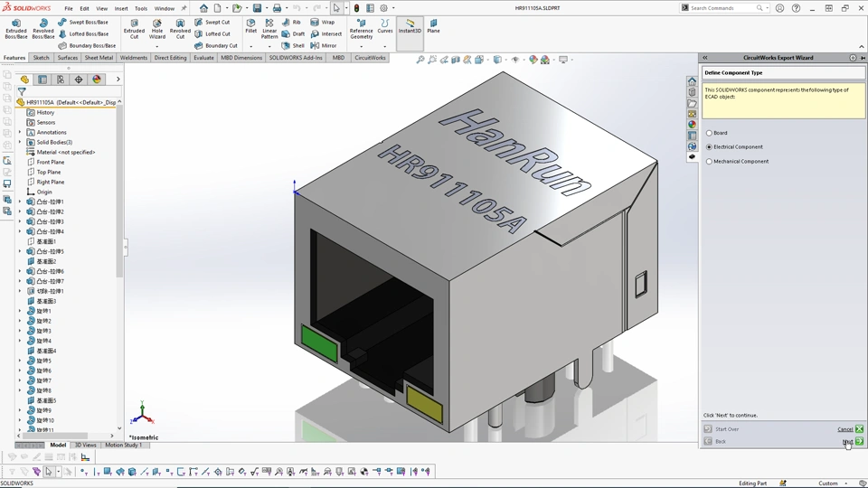Screen dimensions: 868x488
Task: Click the Home icon in top toolbar
Action: tap(203, 8)
